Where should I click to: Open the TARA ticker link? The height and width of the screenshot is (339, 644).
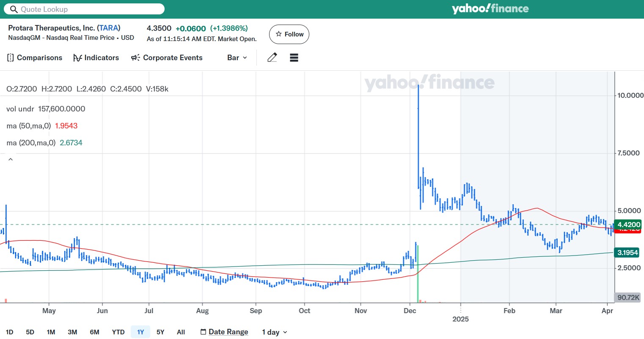(109, 28)
